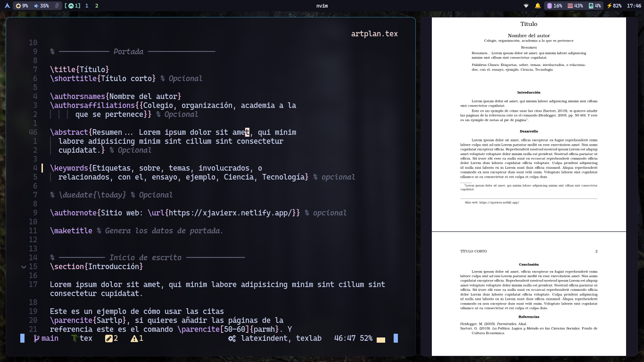Viewport: 644px width, 362px height.
Task: Click the tex filetype indicator
Action: tap(82, 338)
